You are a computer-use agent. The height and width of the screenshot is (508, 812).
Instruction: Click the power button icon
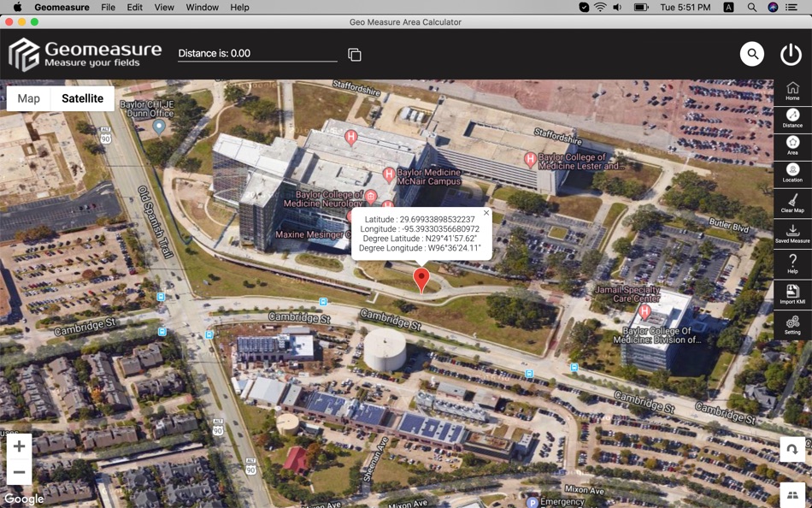[791, 54]
